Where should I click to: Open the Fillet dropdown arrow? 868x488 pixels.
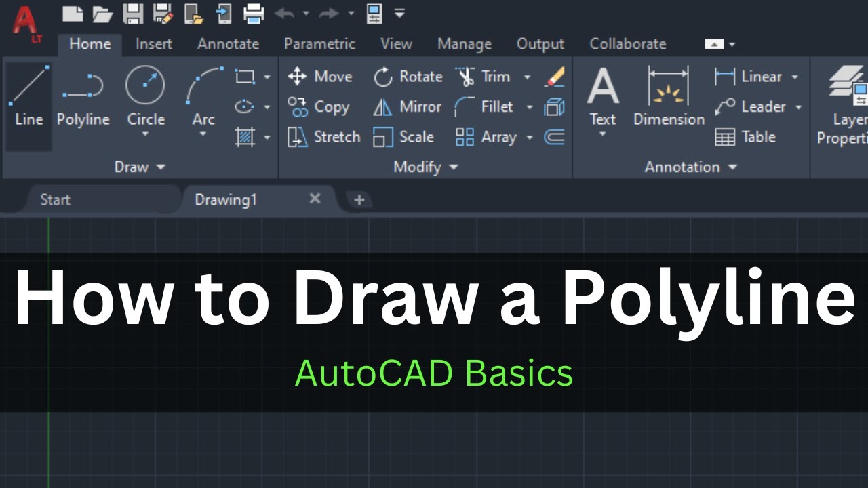(530, 107)
